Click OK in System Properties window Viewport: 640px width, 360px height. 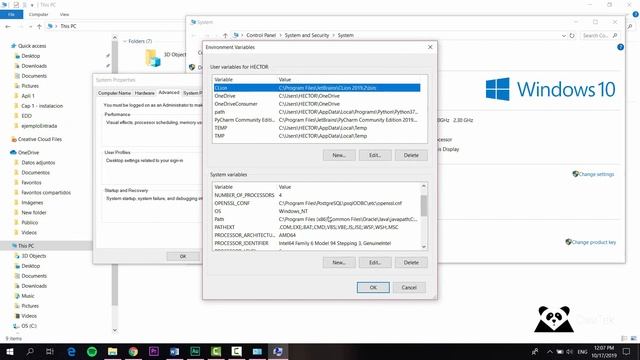pyautogui.click(x=183, y=256)
